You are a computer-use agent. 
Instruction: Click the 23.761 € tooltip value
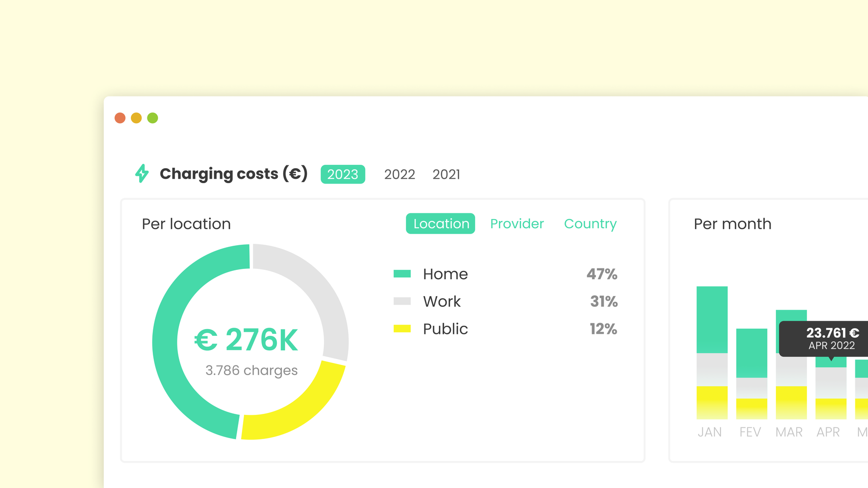[x=833, y=333]
